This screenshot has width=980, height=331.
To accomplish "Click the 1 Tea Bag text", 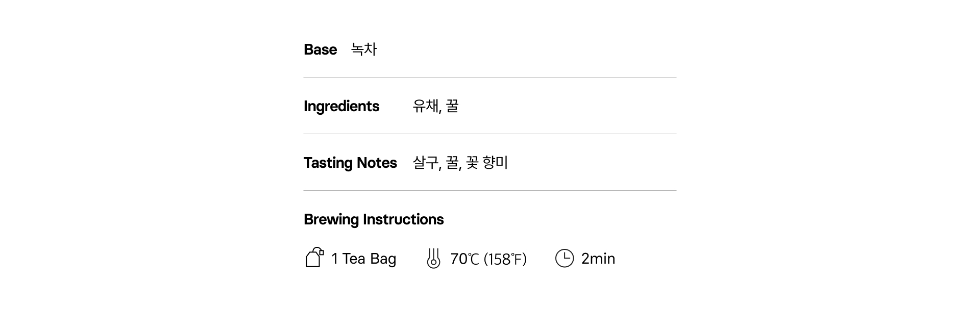I will pyautogui.click(x=363, y=259).
